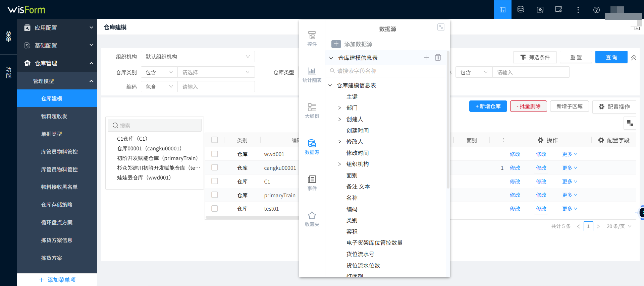Open the help question mark icon

pyautogui.click(x=596, y=10)
